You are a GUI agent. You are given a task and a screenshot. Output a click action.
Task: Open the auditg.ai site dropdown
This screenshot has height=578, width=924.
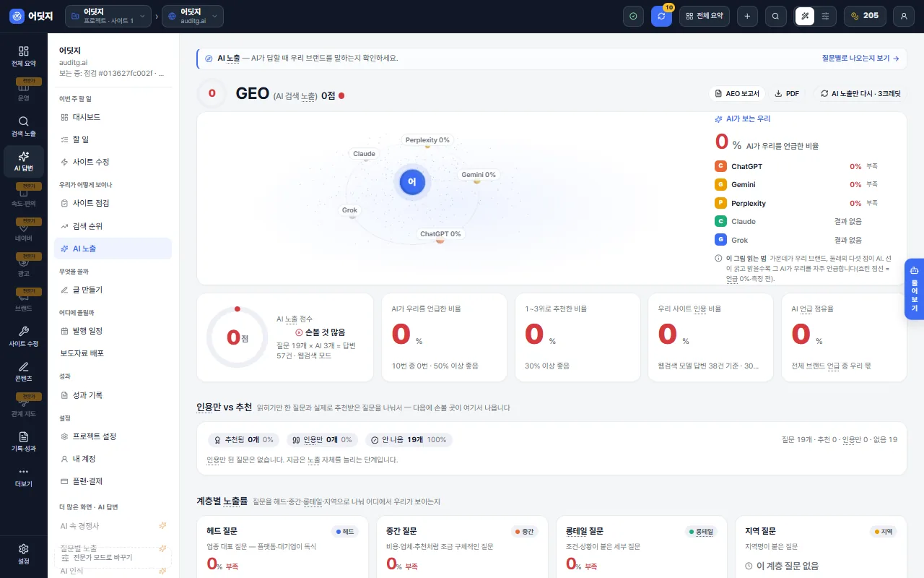[x=193, y=16]
